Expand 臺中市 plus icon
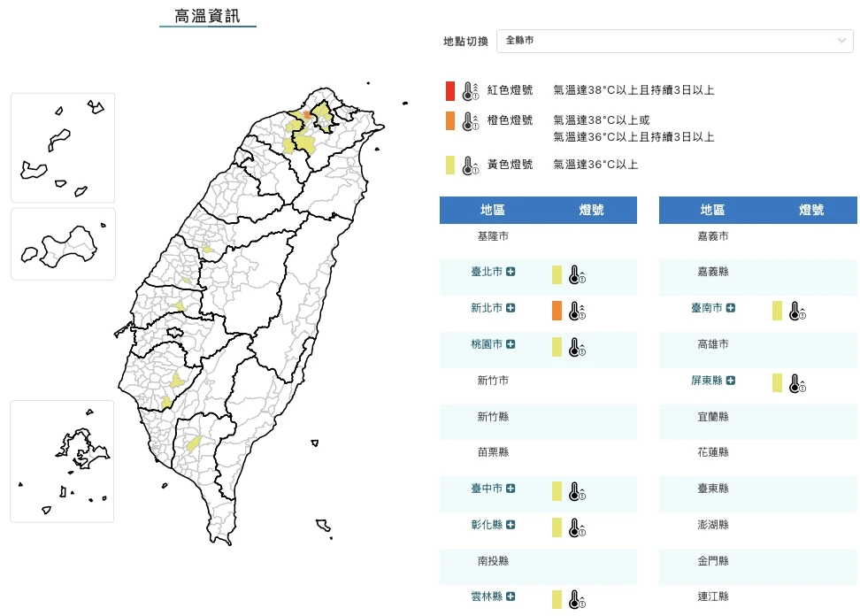The image size is (860, 616). click(x=511, y=489)
